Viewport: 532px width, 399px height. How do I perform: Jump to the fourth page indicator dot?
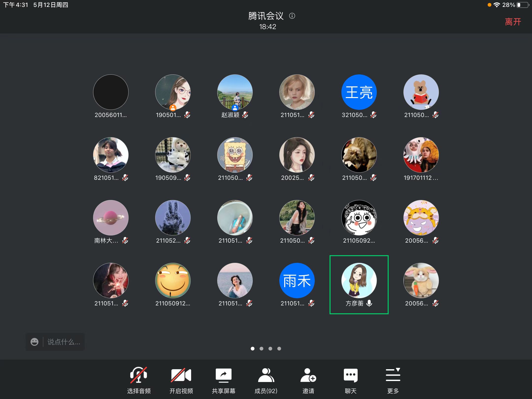[279, 349]
